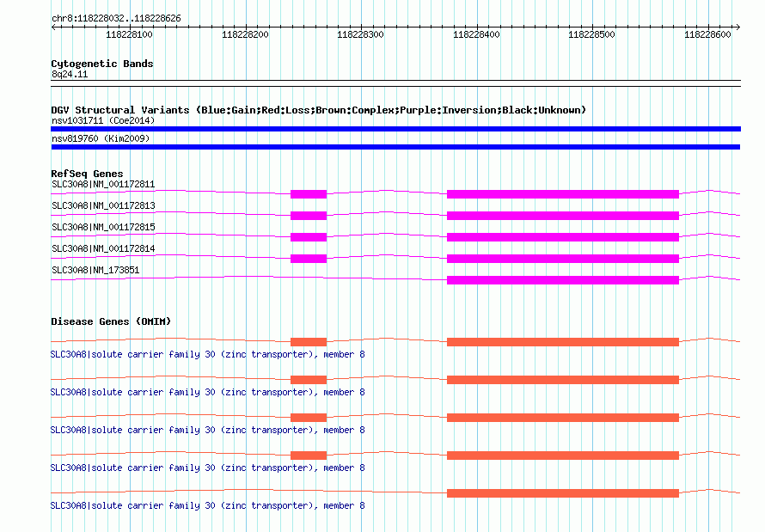765x532 pixels.
Task: Click the orange exon of the single-exon OMIM transcript
Action: coord(563,493)
